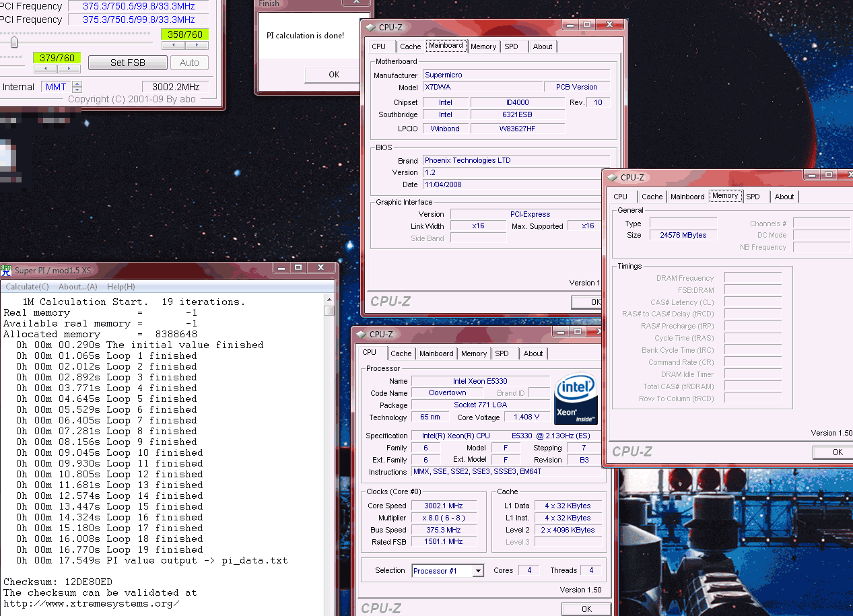Screen dimensions: 853x616
Task: Click the http://www.xtremesystems.org/ text
Action: pos(92,604)
